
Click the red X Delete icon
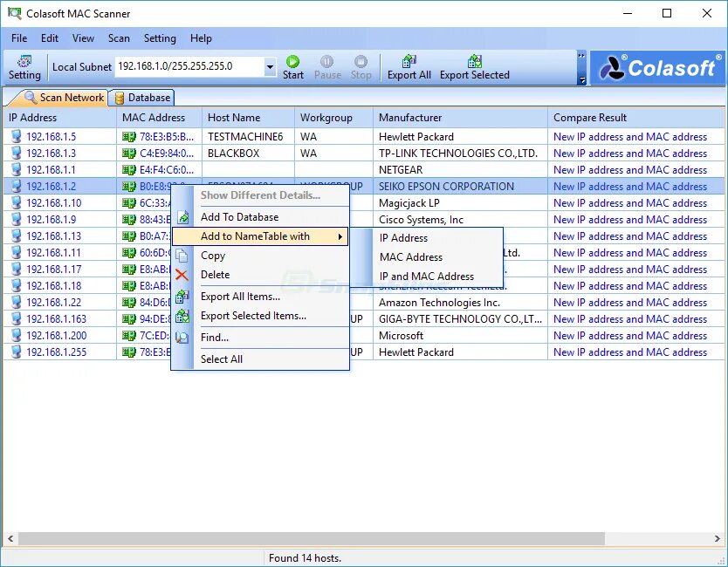182,275
